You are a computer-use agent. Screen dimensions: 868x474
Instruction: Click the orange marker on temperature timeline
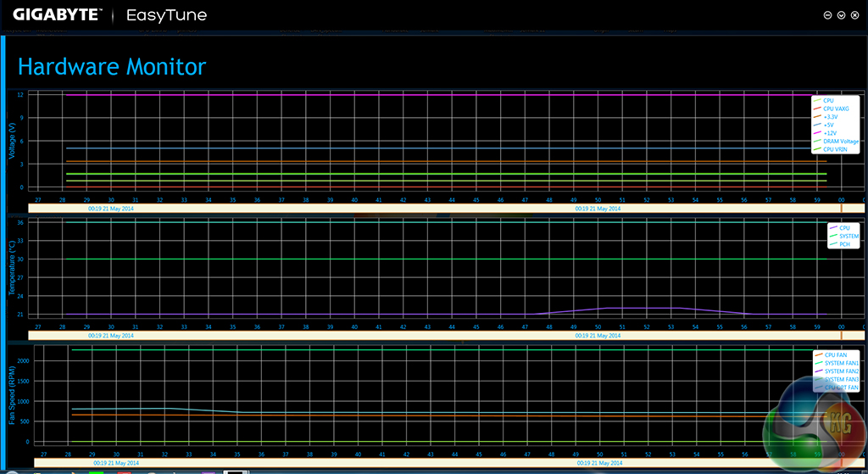click(841, 335)
